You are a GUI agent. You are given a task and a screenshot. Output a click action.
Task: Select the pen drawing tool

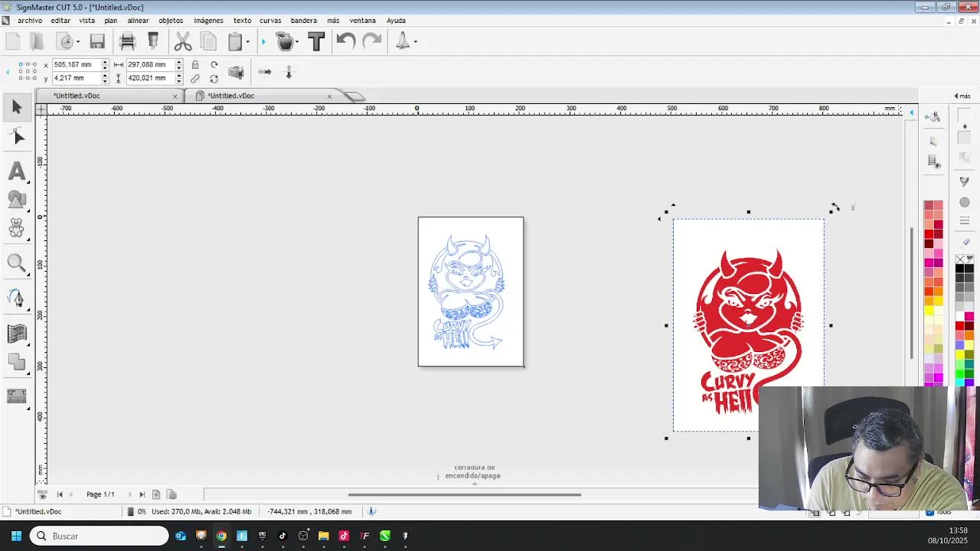pos(17,298)
